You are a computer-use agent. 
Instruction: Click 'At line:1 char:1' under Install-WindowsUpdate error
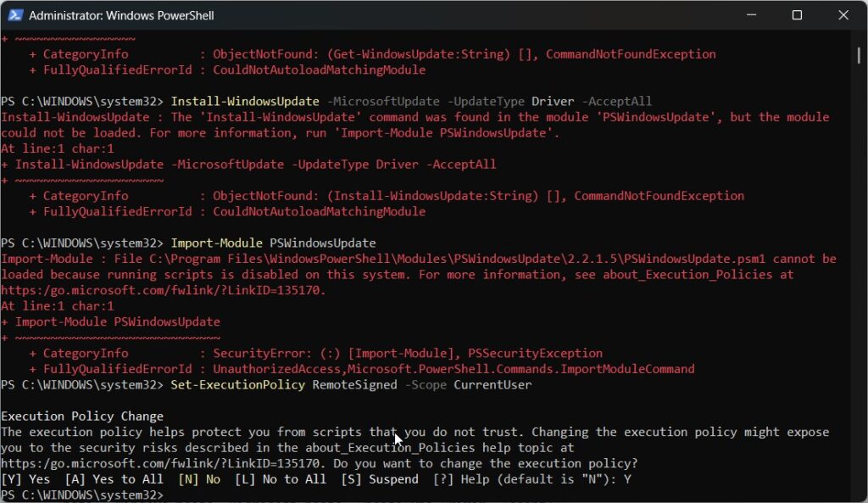click(x=57, y=148)
